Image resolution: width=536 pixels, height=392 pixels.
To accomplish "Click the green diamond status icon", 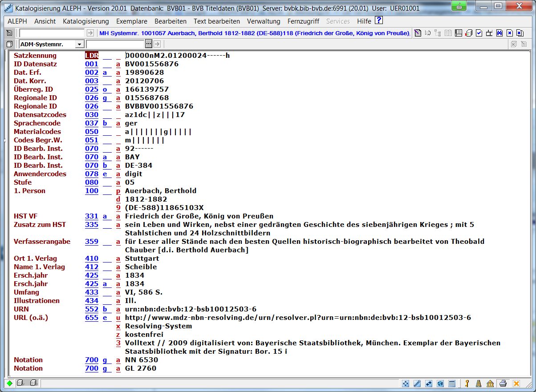I will coord(9,384).
